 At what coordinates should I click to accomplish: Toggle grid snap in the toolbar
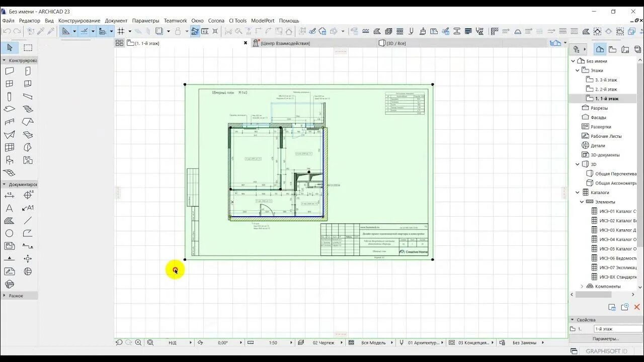(121, 31)
